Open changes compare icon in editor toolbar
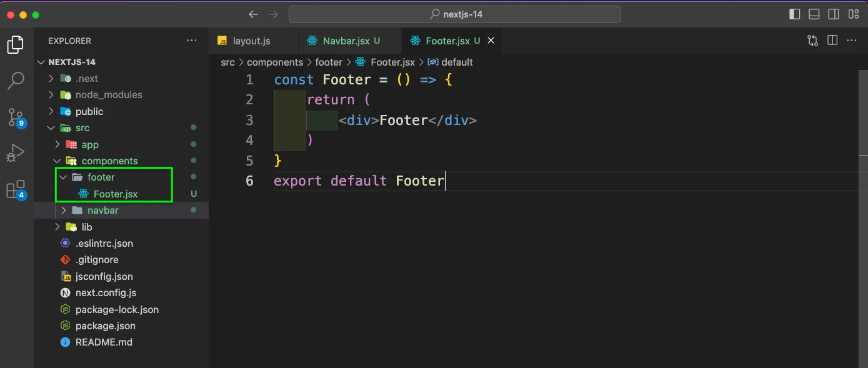868x368 pixels. (812, 41)
